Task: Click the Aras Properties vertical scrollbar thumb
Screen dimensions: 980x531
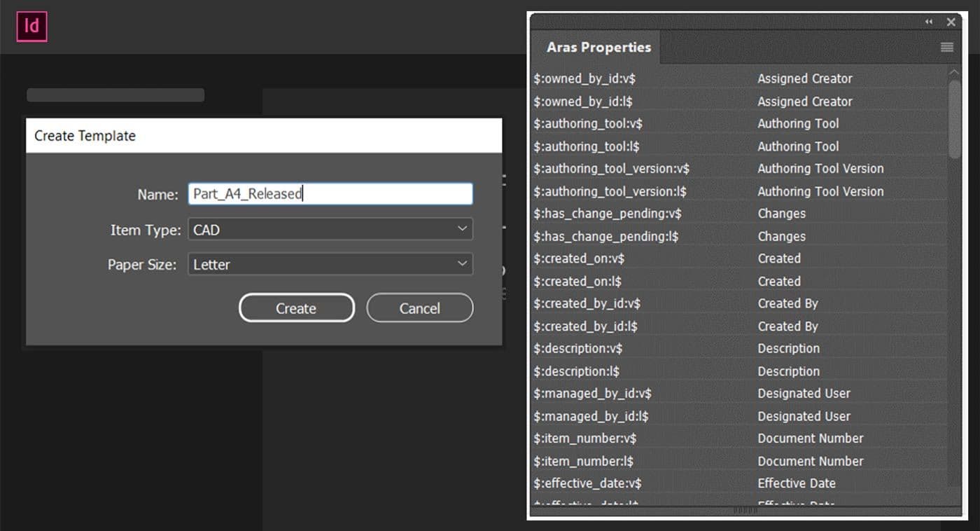Action: [x=954, y=119]
